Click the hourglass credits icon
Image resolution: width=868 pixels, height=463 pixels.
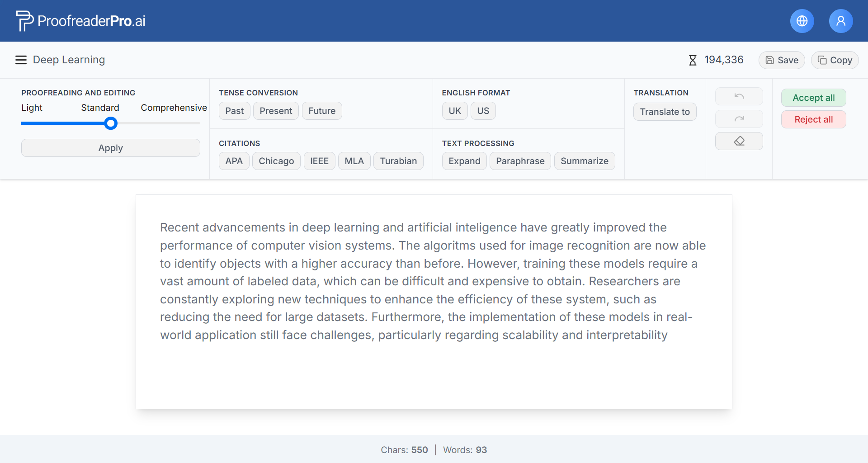(692, 60)
